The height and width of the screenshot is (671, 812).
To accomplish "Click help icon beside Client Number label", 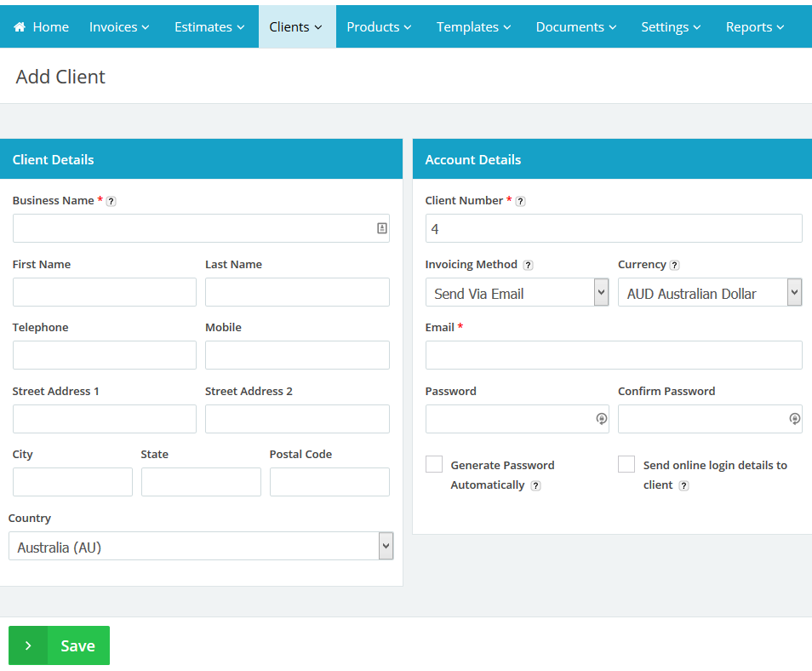I will coord(520,202).
